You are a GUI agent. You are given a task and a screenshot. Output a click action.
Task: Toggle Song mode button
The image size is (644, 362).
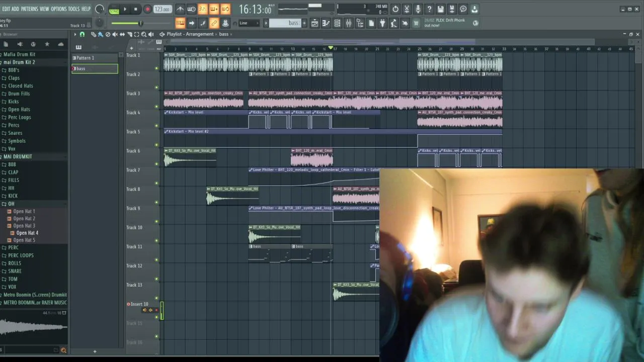pyautogui.click(x=114, y=11)
